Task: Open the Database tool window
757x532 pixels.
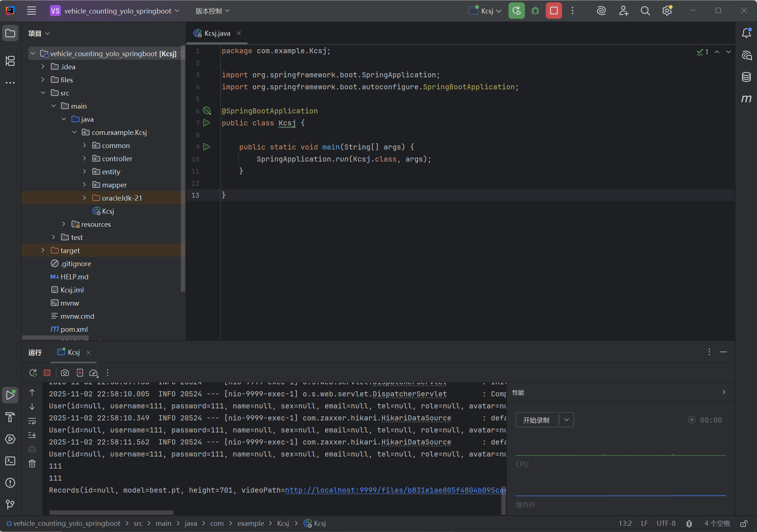Action: (746, 77)
